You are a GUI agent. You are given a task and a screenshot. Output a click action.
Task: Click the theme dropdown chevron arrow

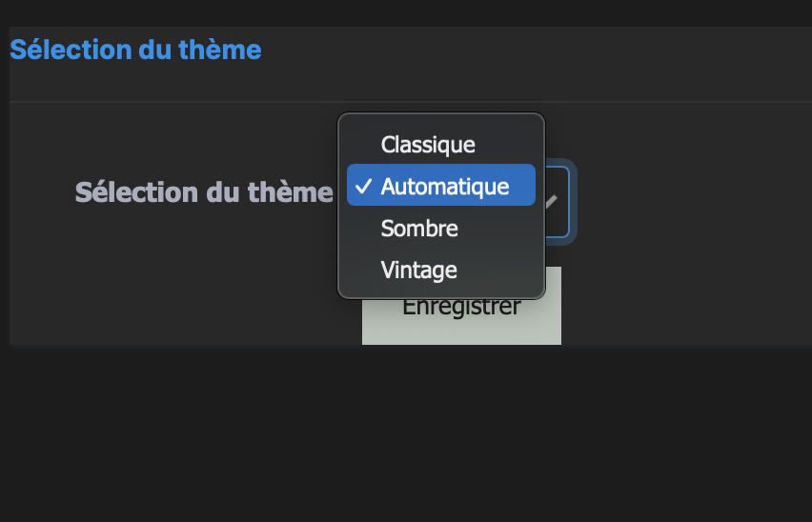pos(553,202)
